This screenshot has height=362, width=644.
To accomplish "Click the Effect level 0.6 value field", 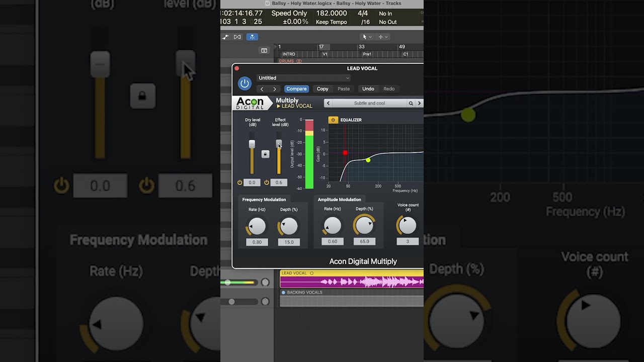I will (x=279, y=183).
